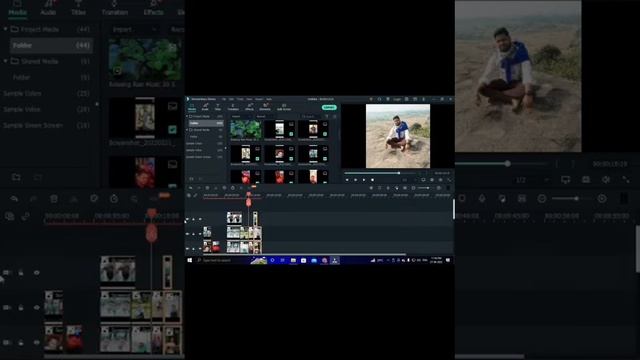This screenshot has width=640, height=360.
Task: Select the rain leaves video thumbnail, center window
Action: (x=246, y=129)
